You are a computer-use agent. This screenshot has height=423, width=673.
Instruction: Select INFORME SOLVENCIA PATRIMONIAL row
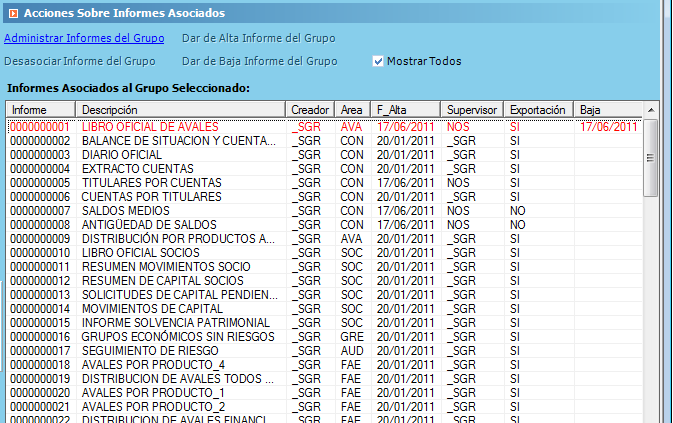point(324,323)
